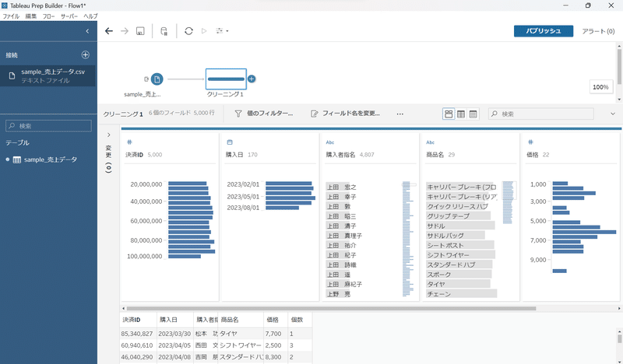The image size is (623, 364).
Task: Click the 個数 grid column header
Action: (300, 320)
